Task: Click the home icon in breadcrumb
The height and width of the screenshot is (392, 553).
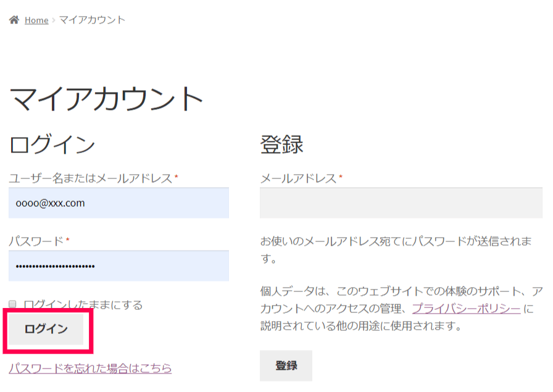Action: 14,20
